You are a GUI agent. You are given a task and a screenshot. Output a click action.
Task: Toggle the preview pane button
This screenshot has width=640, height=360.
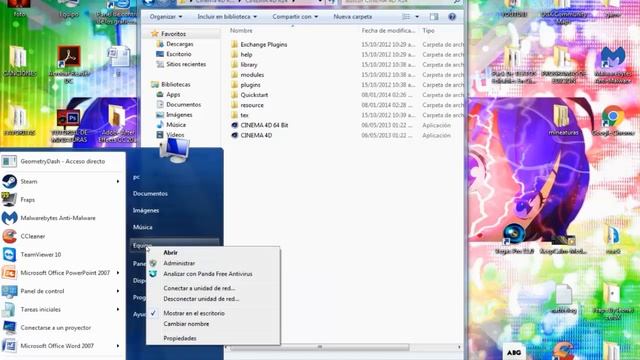click(434, 17)
